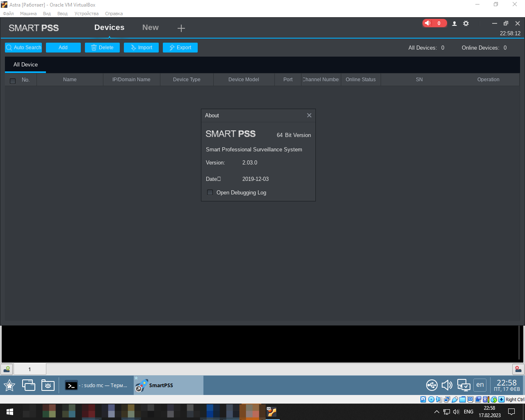
Task: Open the Windows Start button
Action: [10, 412]
